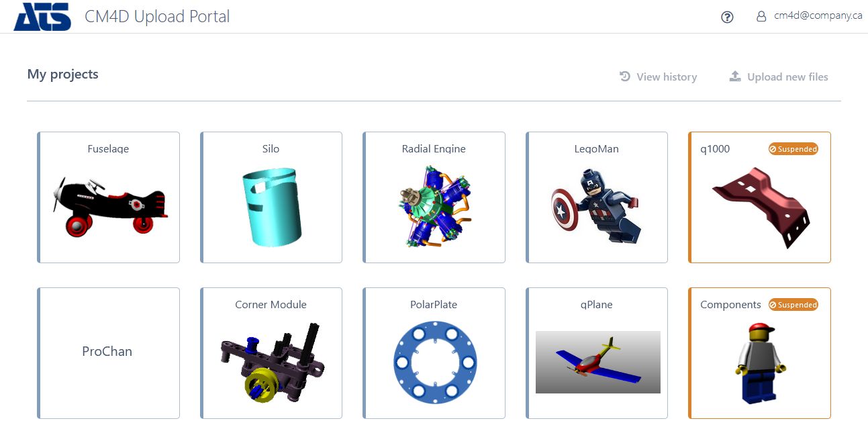The width and height of the screenshot is (868, 425).
Task: Open the Fuselage project thumbnail
Action: tap(109, 203)
